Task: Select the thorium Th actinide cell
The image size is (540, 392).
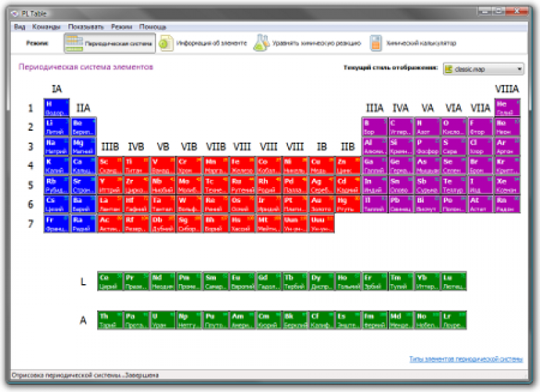Action: point(110,320)
